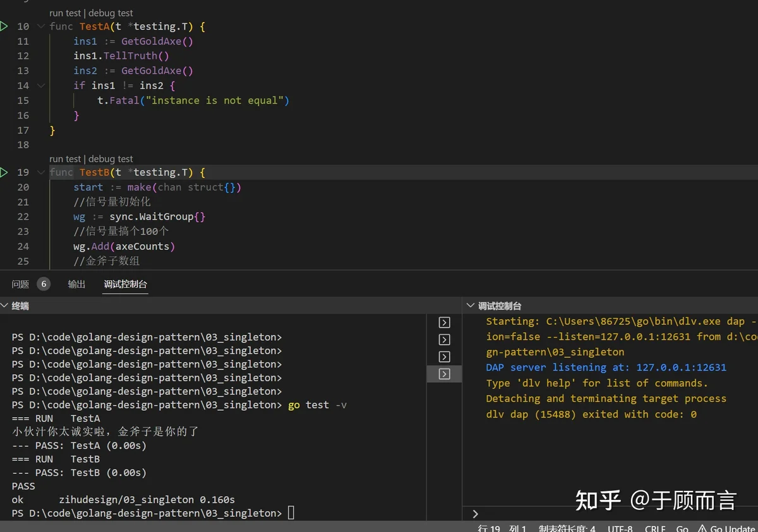Click '=== RUN TestA' terminal output
758x532 pixels.
[56, 418]
